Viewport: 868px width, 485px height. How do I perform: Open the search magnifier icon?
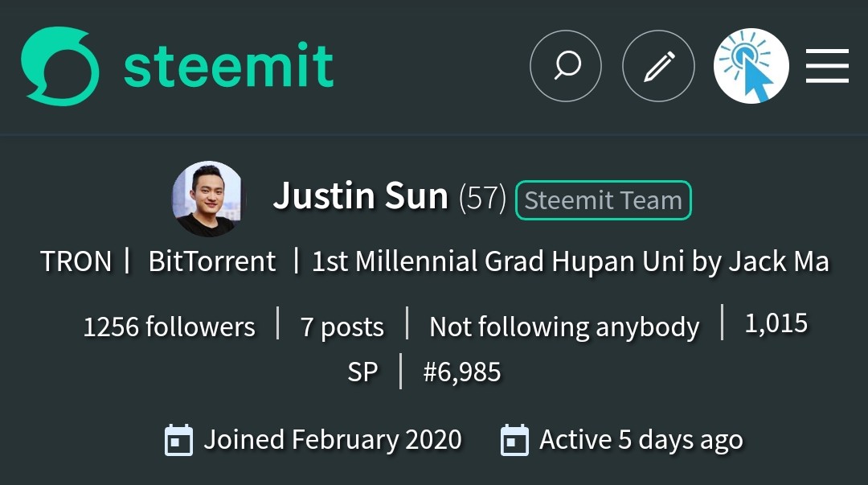[566, 66]
